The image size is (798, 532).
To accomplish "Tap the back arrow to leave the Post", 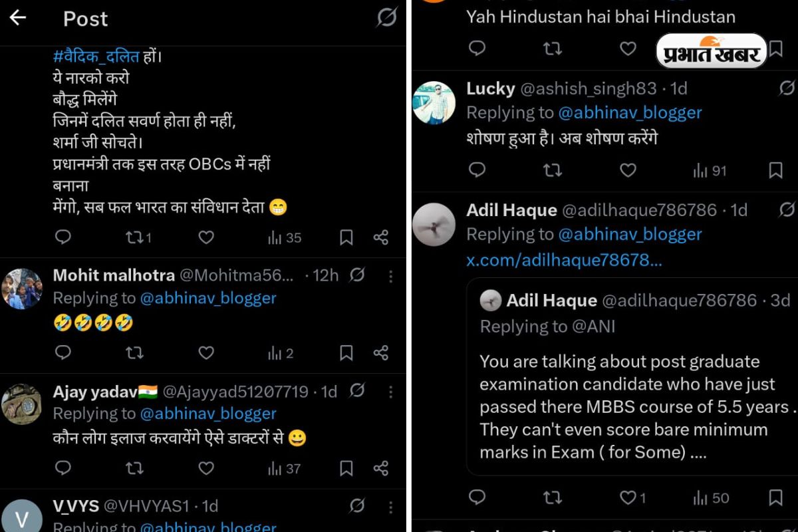I will click(19, 19).
